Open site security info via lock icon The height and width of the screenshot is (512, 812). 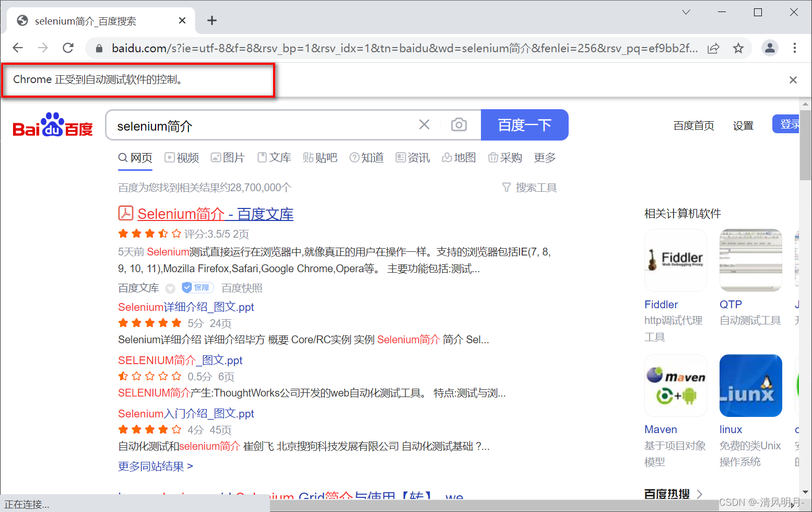(x=99, y=49)
